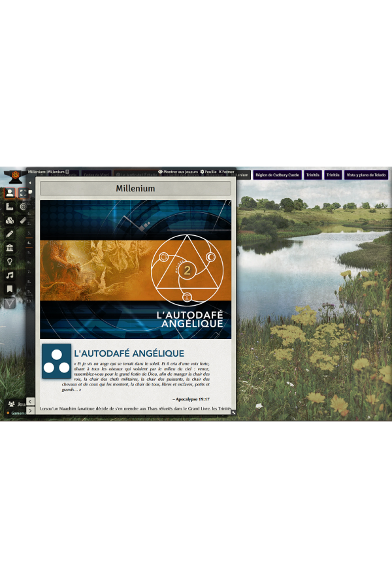Open the Lighting Controls bulb icon
This screenshot has width=392, height=588.
point(10,261)
